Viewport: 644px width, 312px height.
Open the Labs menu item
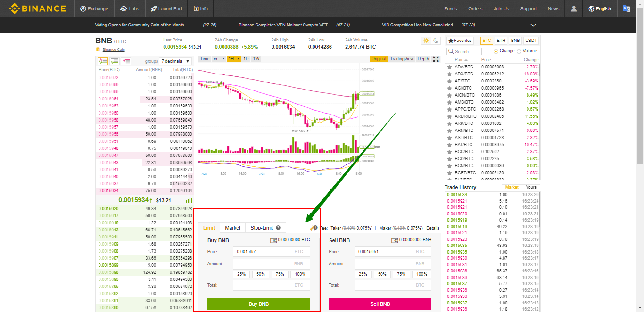coord(129,8)
